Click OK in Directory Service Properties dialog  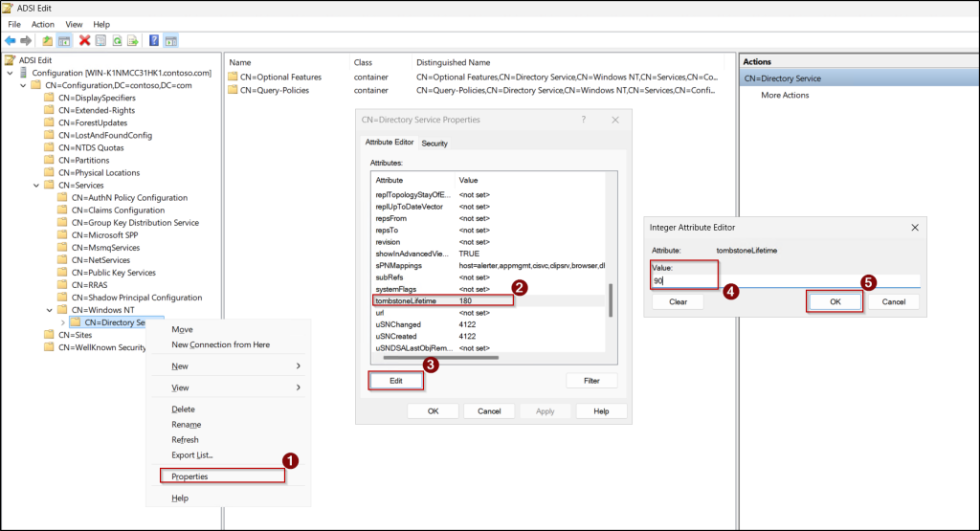(434, 411)
